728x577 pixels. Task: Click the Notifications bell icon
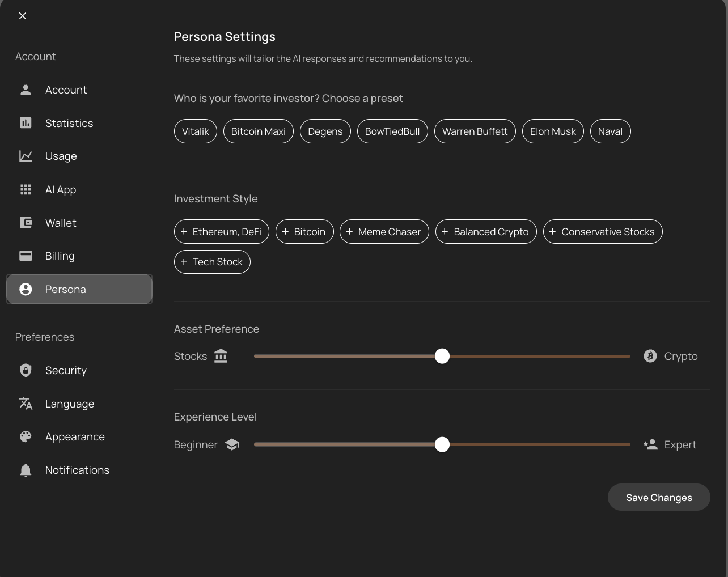click(x=26, y=470)
